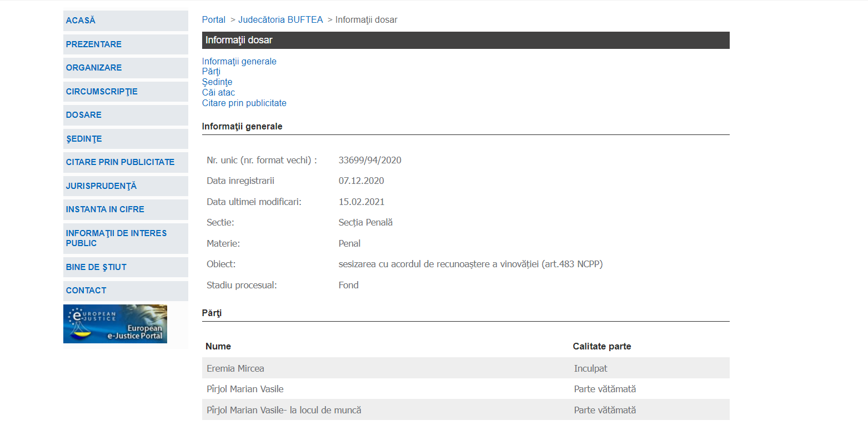Open Citare prin publicitate sidebar item
Viewport: 868px width, 430px height.
tap(120, 162)
